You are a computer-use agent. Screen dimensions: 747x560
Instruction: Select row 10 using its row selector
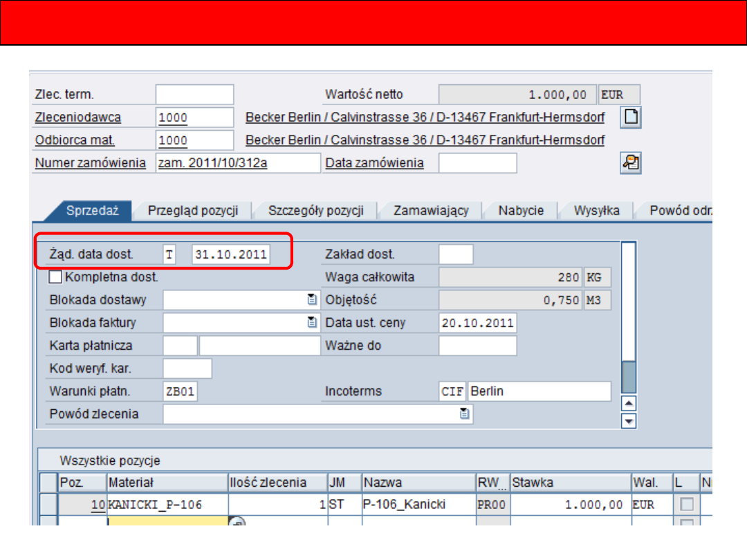pyautogui.click(x=48, y=505)
